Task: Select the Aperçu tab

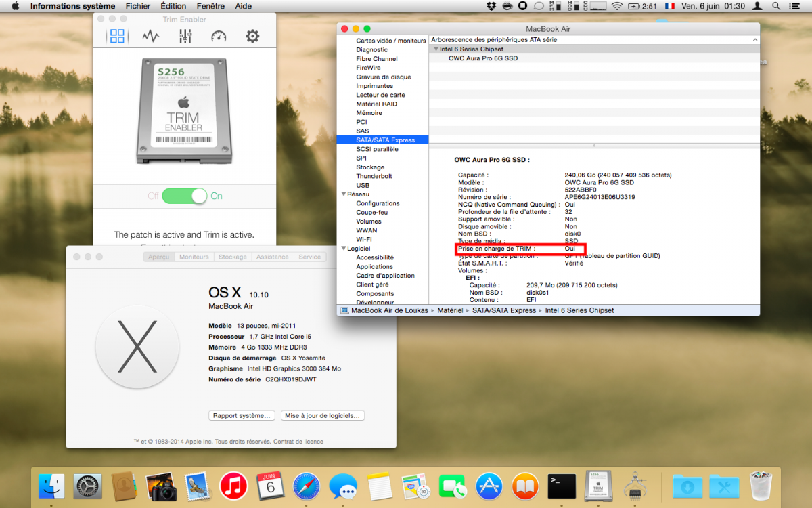Action: tap(159, 257)
